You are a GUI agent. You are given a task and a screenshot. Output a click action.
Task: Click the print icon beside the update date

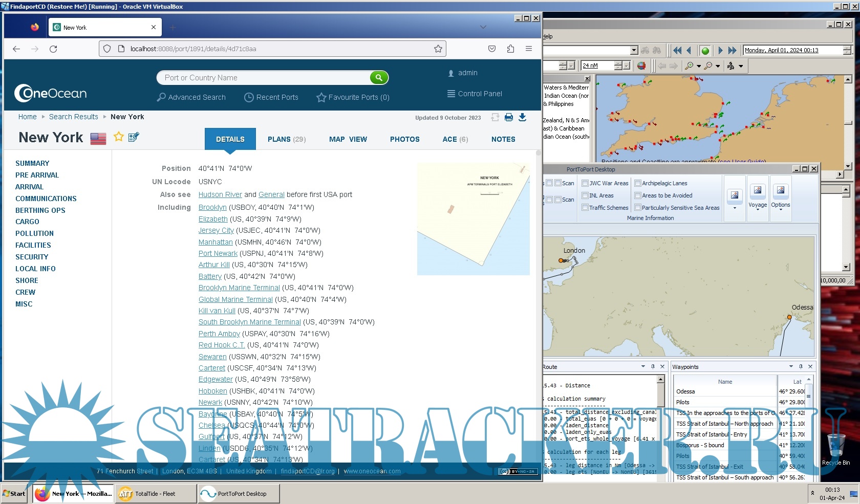[508, 117]
